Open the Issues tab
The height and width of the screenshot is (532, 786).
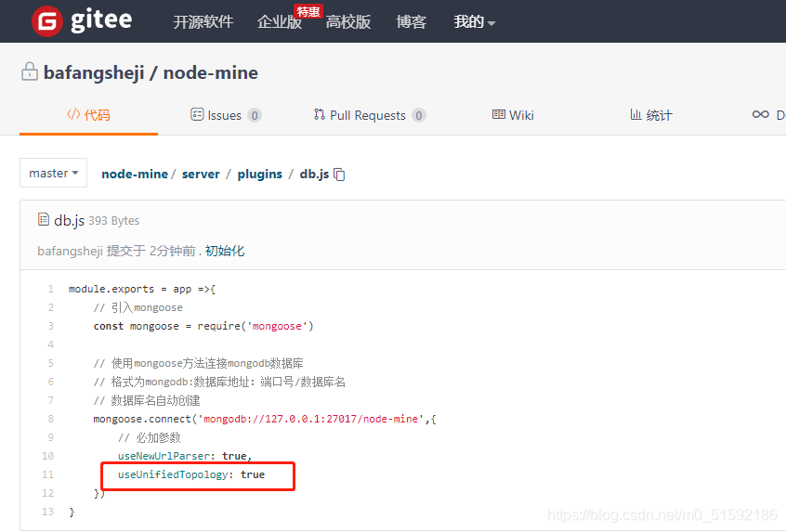click(x=226, y=115)
